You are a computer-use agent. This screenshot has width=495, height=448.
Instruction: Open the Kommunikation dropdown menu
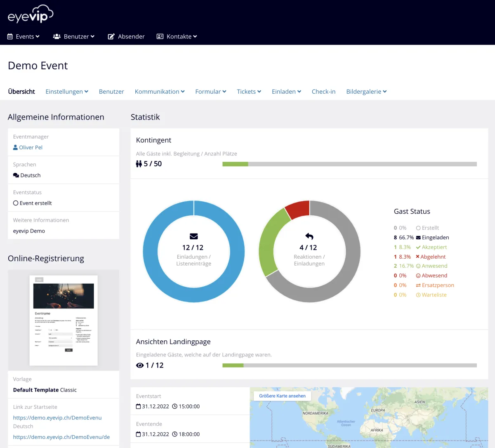pos(160,92)
